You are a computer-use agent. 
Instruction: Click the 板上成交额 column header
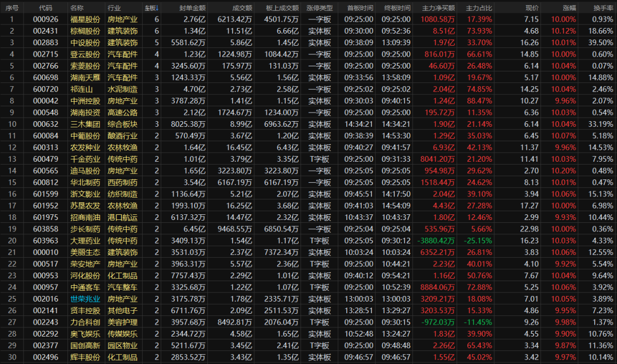pyautogui.click(x=282, y=8)
